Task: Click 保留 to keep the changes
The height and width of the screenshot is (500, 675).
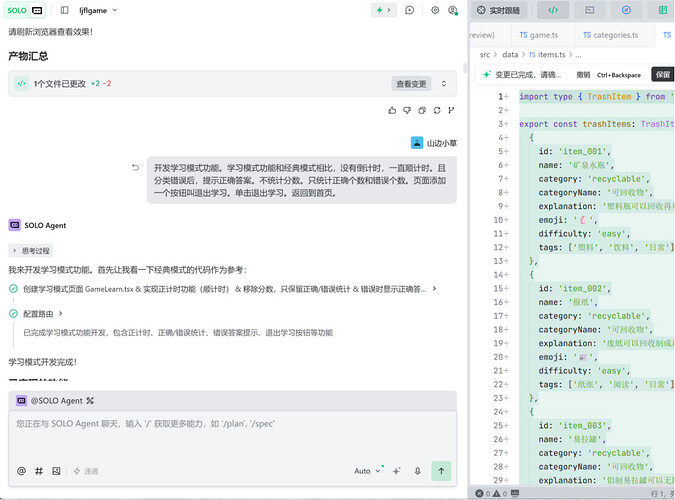Action: [663, 75]
